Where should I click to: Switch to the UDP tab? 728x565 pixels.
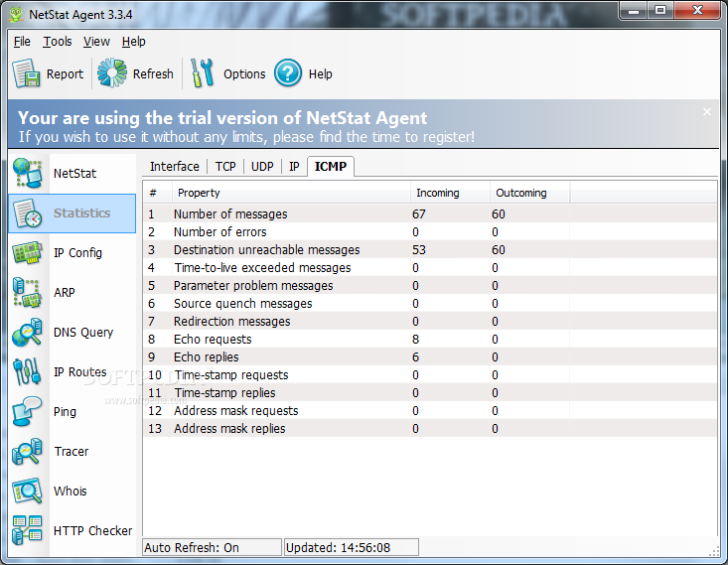click(262, 166)
